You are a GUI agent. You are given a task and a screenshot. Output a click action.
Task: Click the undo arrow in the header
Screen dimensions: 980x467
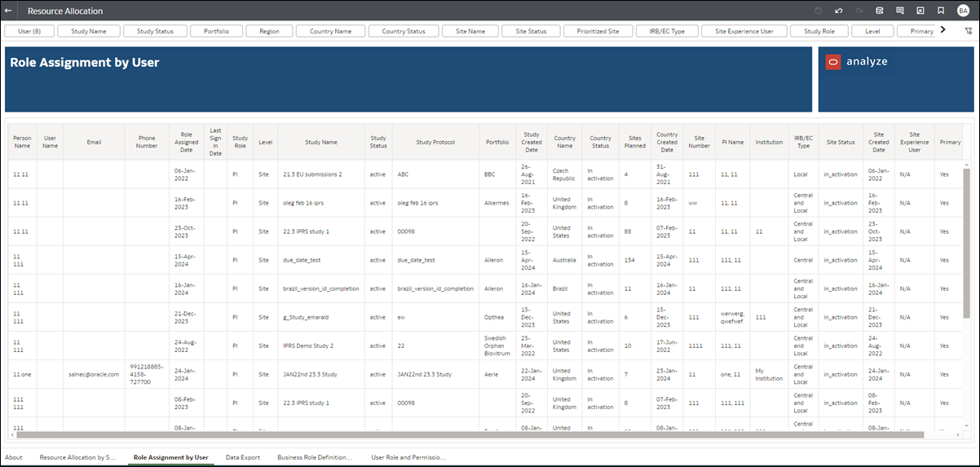coord(839,11)
